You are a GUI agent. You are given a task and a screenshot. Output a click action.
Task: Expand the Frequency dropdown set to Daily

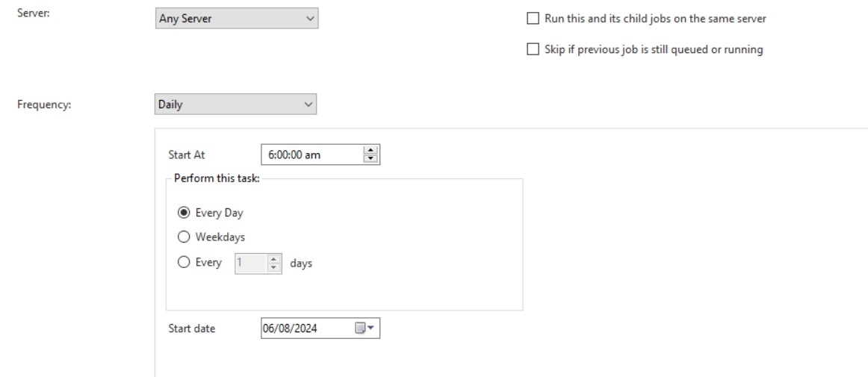click(x=235, y=105)
